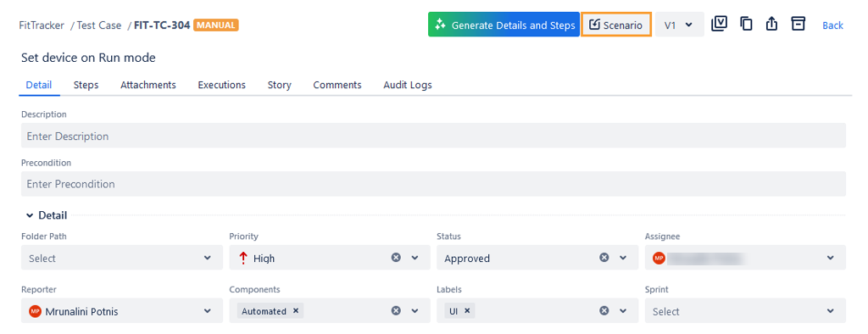Collapse the Detail section
This screenshot has height=334, width=868.
pos(30,215)
